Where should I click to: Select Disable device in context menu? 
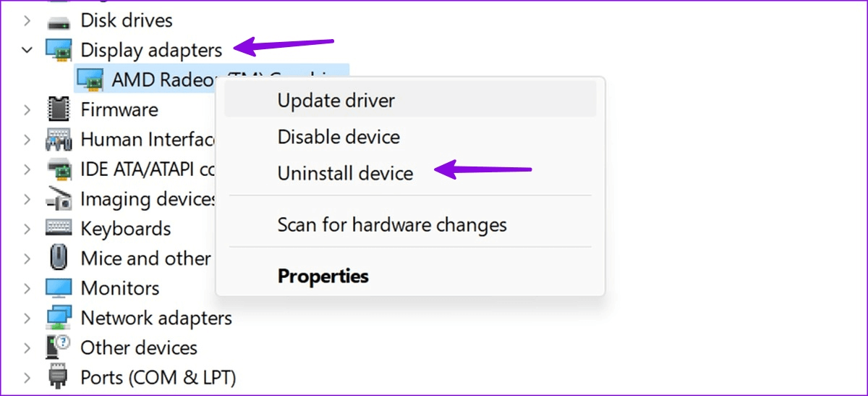(x=339, y=137)
